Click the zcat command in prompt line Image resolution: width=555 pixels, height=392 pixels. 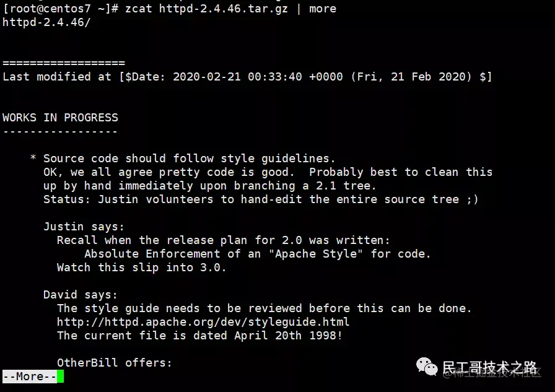138,9
